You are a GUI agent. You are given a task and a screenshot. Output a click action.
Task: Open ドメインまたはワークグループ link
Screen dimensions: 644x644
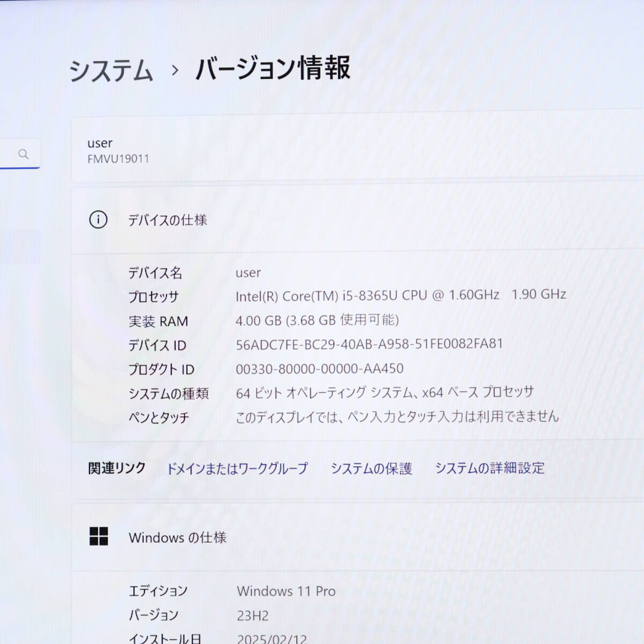pyautogui.click(x=237, y=469)
